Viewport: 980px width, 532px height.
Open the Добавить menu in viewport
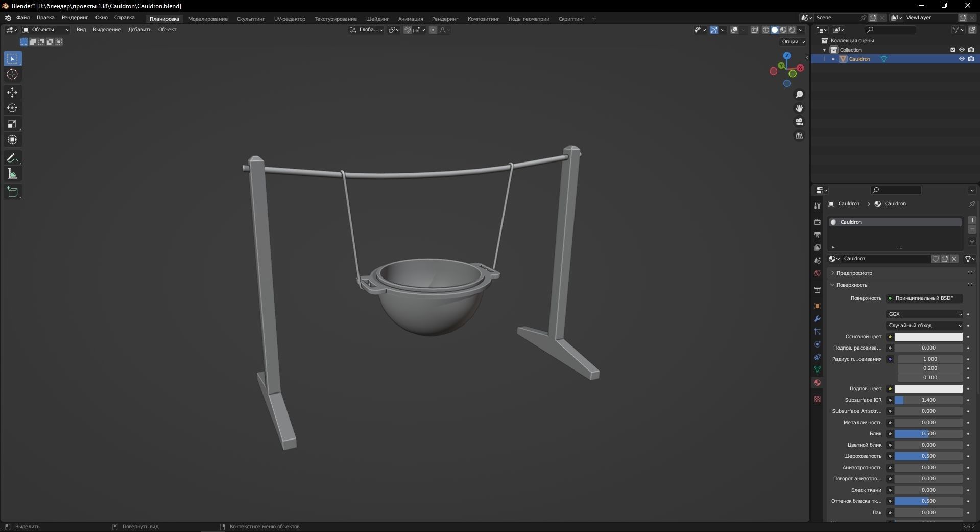139,30
